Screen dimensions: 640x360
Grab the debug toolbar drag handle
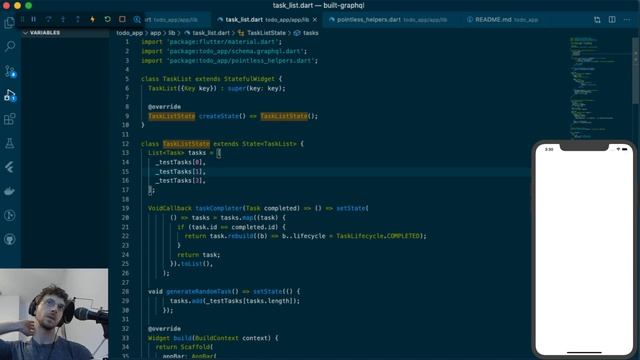tap(22, 19)
